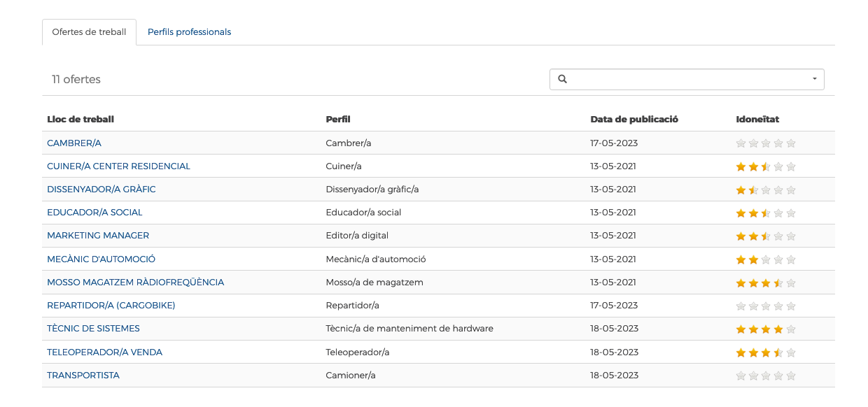The image size is (868, 407).
Task: Open the EDUCADOR/A SOCIAL offer
Action: [x=94, y=213]
